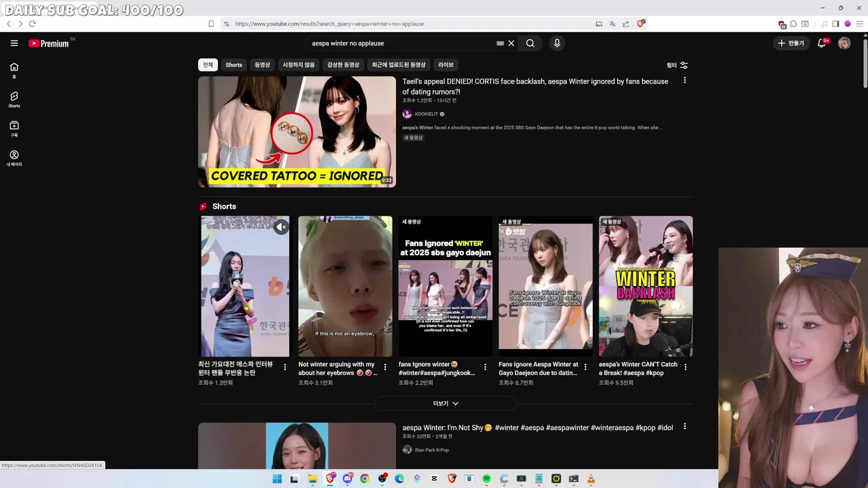Select the 감상한 동영상 filter chip
This screenshot has width=868, height=488.
point(343,65)
